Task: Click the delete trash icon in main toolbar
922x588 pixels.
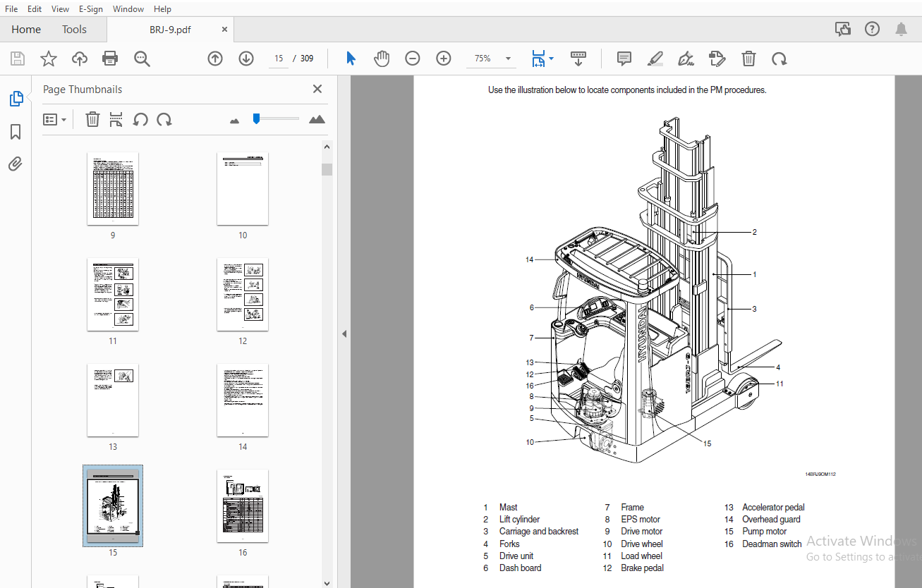Action: tap(748, 59)
